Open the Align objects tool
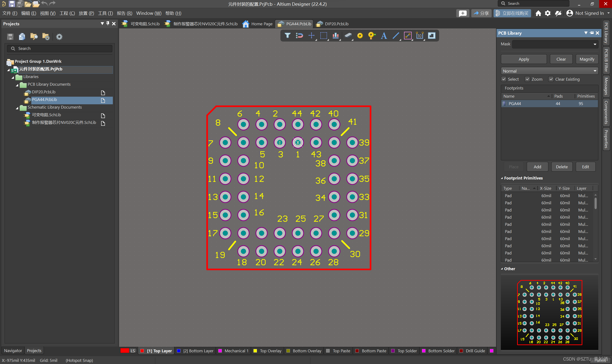Viewport: 612px width, 364px height. click(x=335, y=36)
